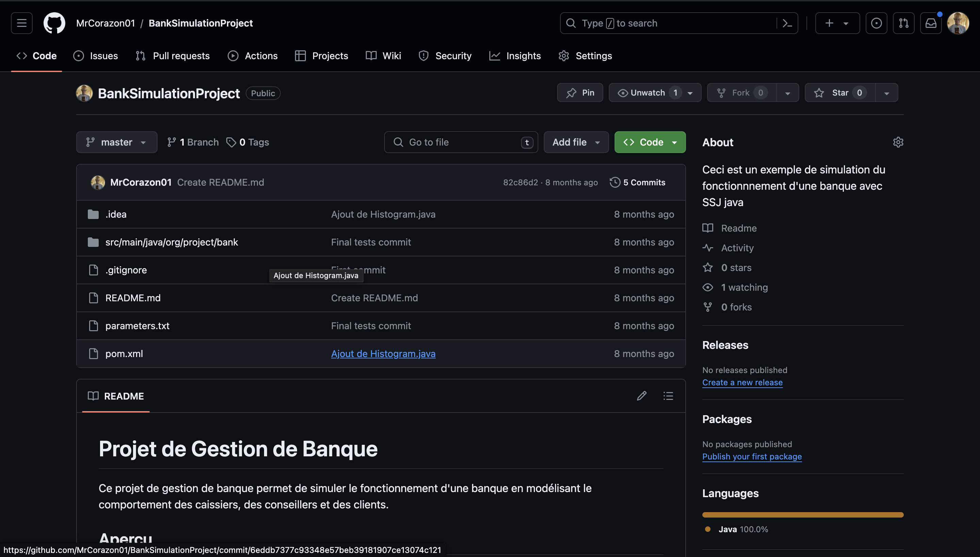Click the Java language bar
980x557 pixels.
coord(803,515)
